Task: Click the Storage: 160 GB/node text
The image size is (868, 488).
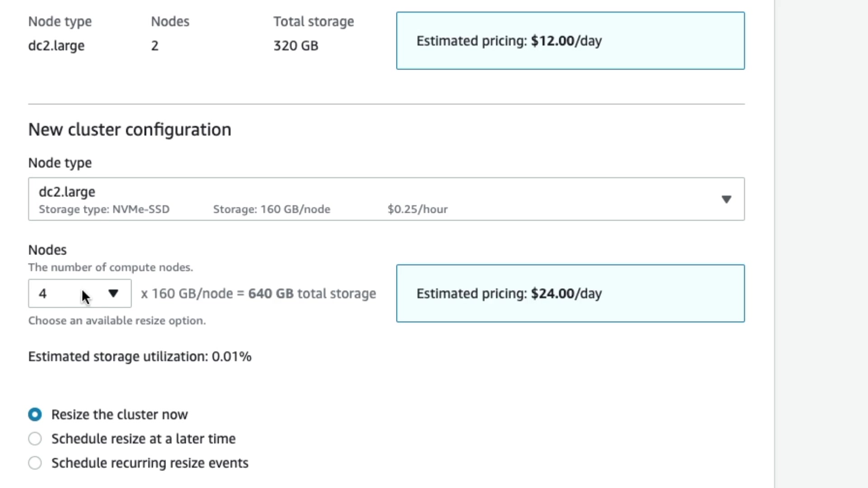Action: pyautogui.click(x=271, y=209)
